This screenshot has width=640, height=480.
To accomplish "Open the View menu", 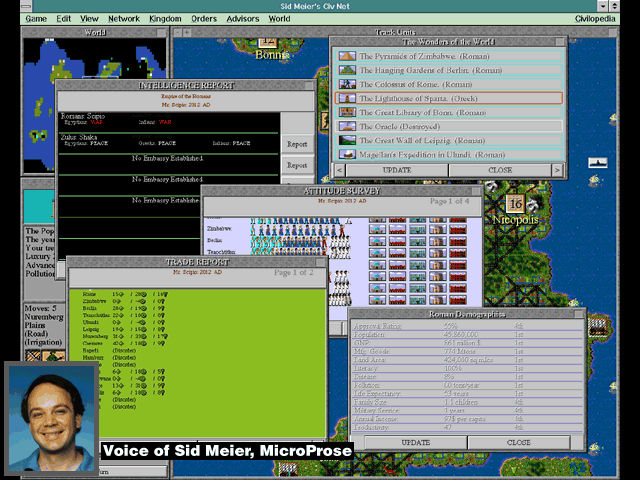I will tap(89, 19).
